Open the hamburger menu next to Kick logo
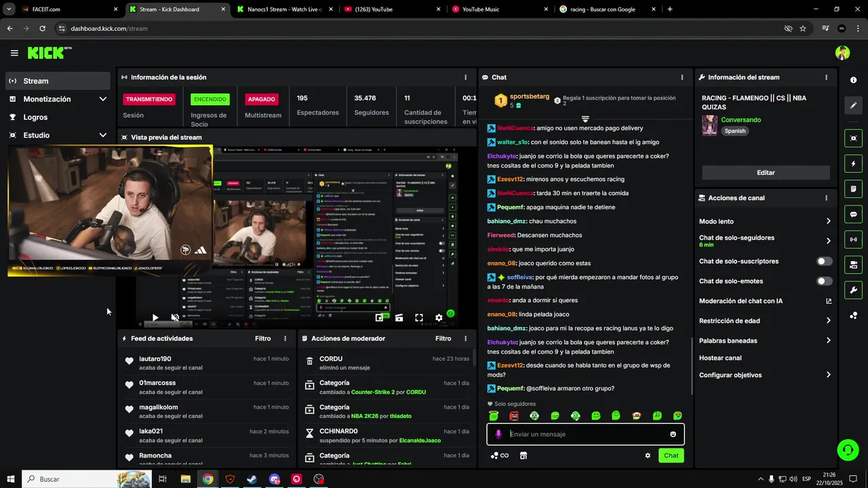 pyautogui.click(x=14, y=53)
